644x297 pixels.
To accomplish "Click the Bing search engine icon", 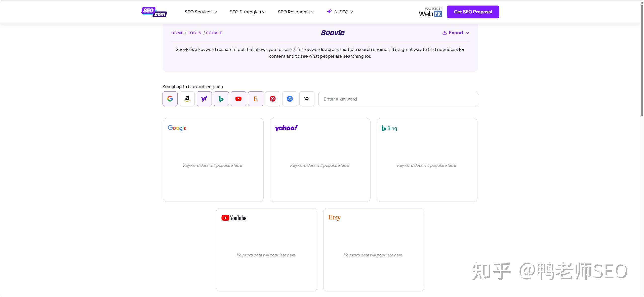I will pos(221,99).
